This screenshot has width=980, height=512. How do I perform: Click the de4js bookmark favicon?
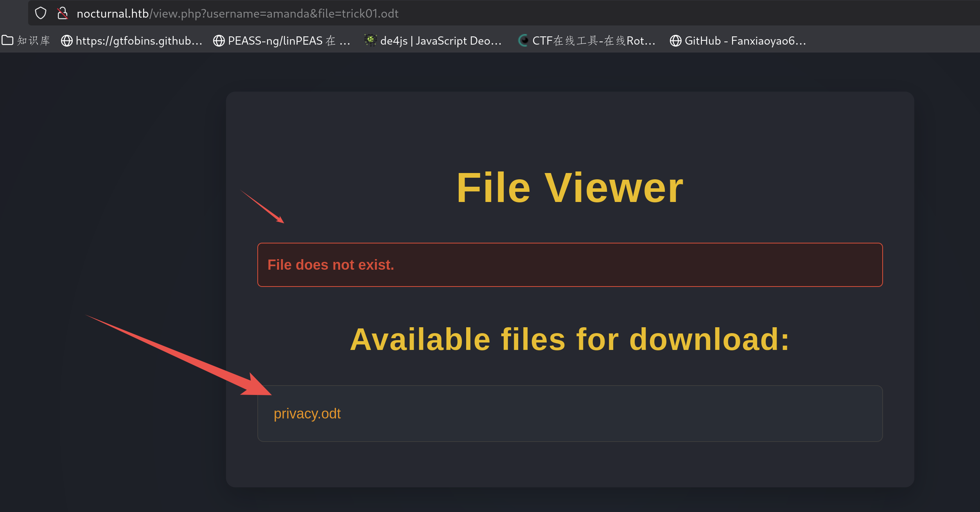pyautogui.click(x=370, y=40)
